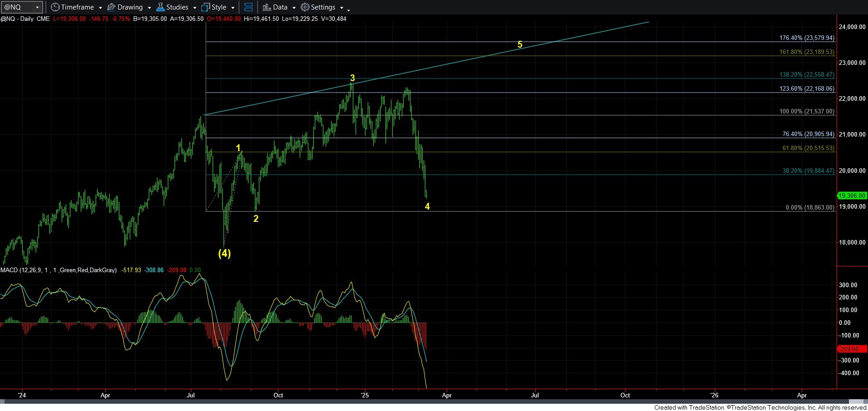
Task: Click the 18,000.00 price axis label
Action: (852, 242)
